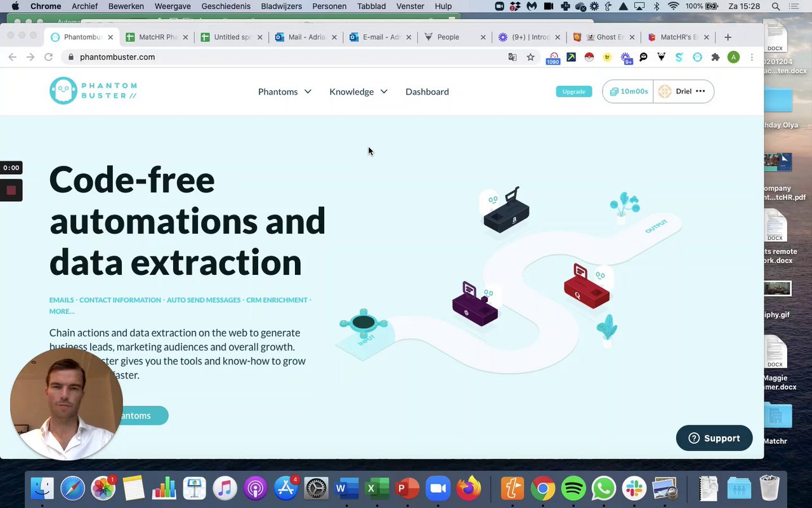
Task: Open the Venster menu
Action: click(x=410, y=6)
